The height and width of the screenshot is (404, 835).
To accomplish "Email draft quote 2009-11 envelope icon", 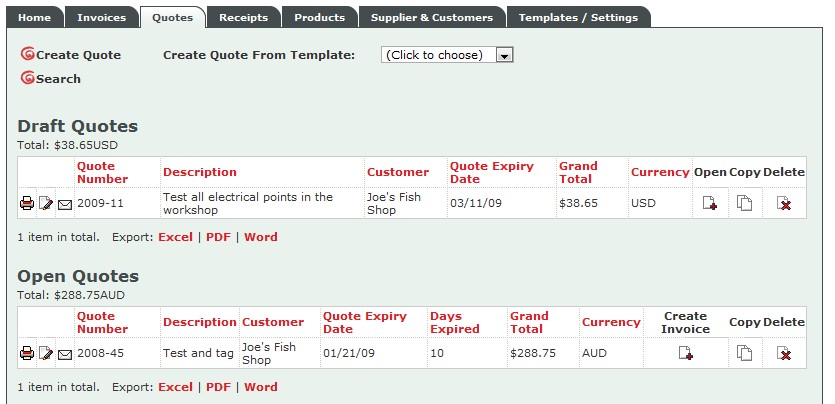I will point(65,204).
